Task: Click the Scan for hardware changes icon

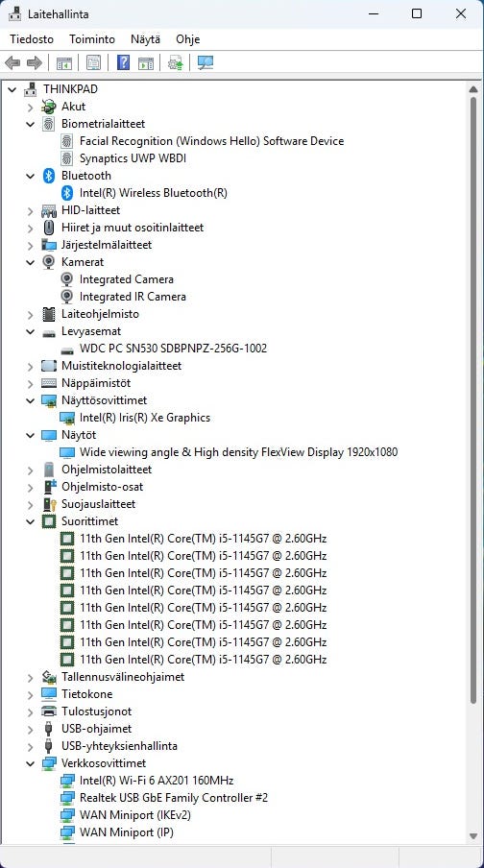Action: (206, 63)
